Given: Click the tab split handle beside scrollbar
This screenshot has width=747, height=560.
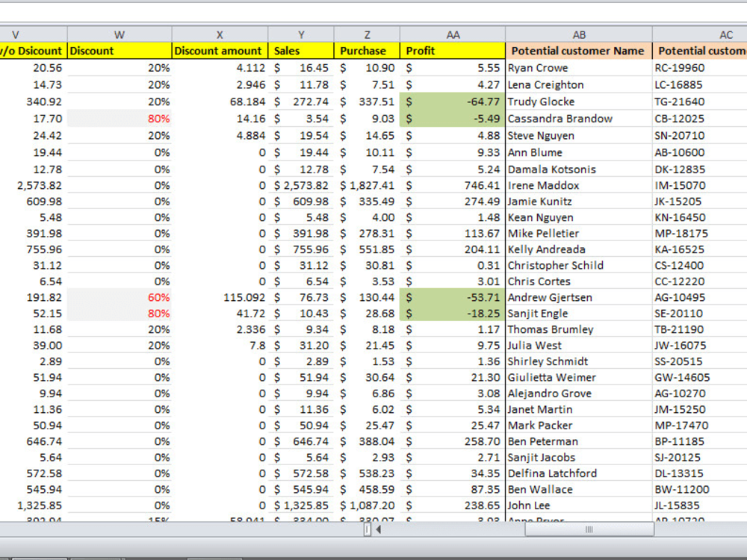Looking at the screenshot, I should (x=367, y=529).
